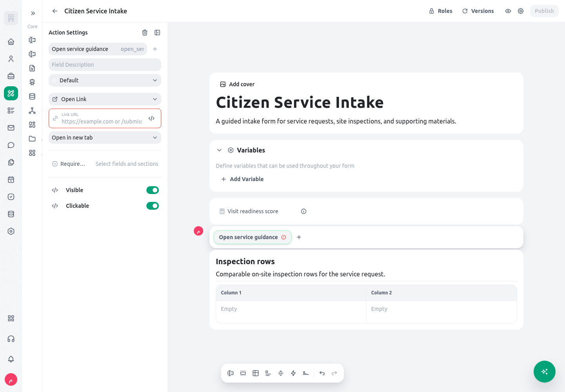Click the Citizen Service Intake form title

300,102
